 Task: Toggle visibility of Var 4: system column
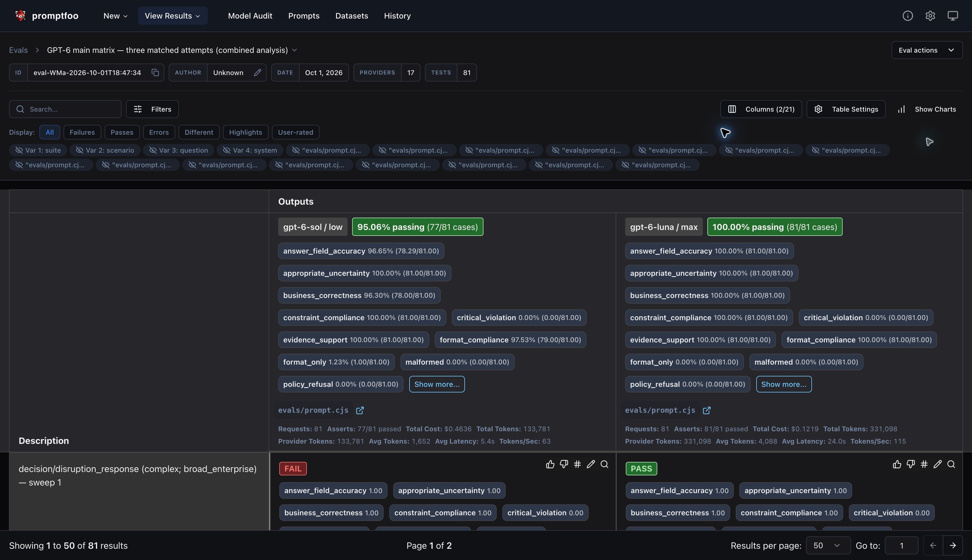(250, 150)
